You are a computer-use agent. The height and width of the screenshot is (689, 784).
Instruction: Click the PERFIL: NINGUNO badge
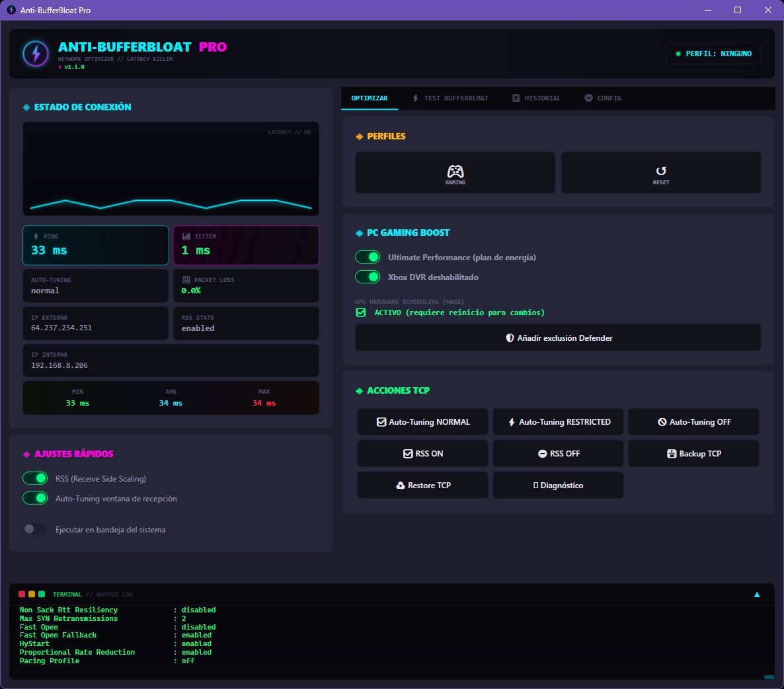click(713, 54)
